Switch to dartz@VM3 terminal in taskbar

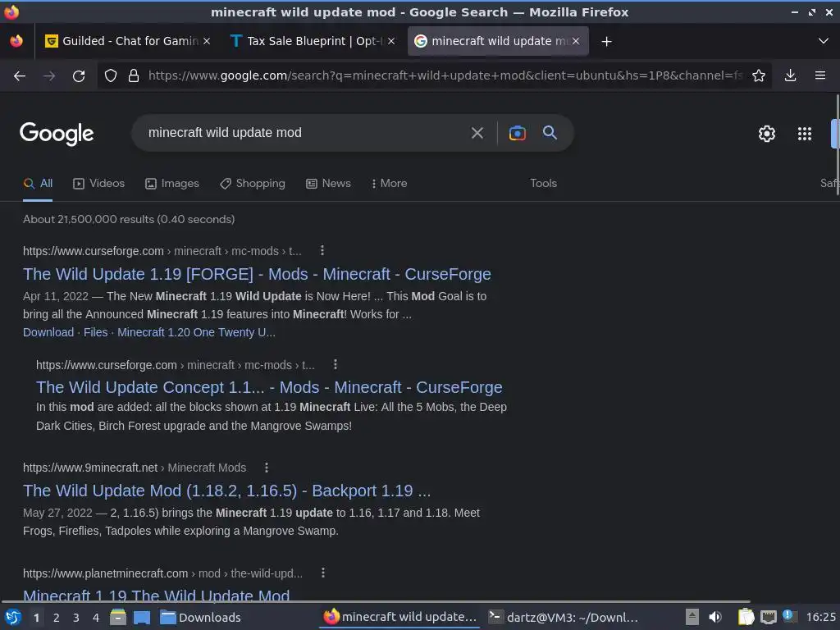click(x=563, y=618)
